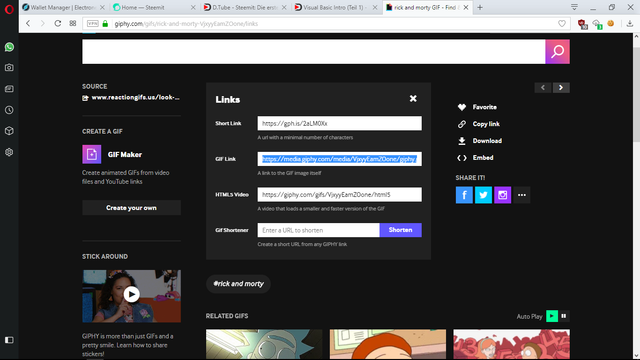Open the tab menu dropdown in title bar

(574, 7)
